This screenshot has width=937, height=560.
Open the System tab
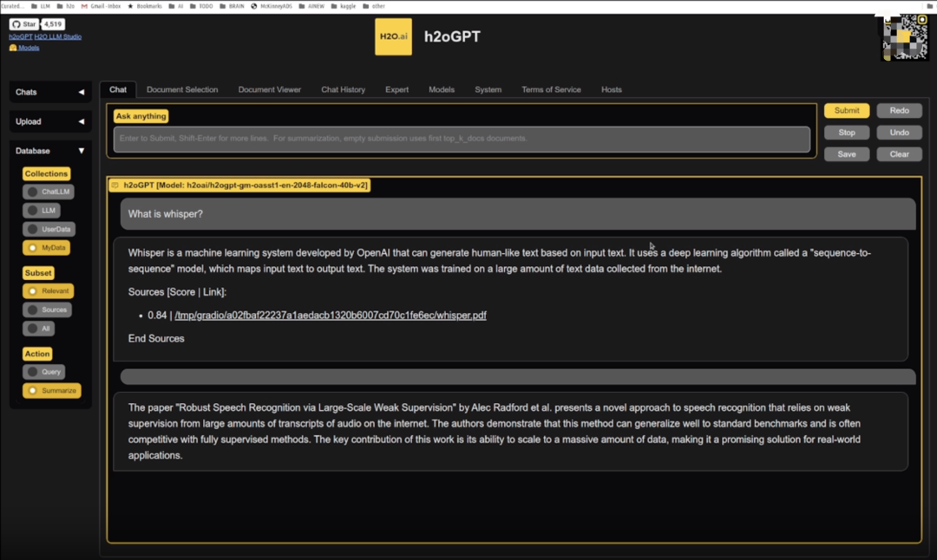tap(488, 89)
